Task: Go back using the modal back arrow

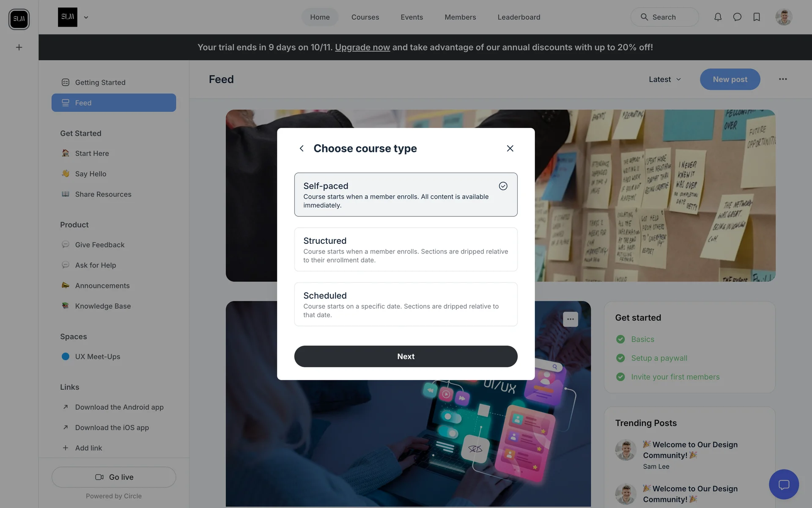Action: [302, 149]
